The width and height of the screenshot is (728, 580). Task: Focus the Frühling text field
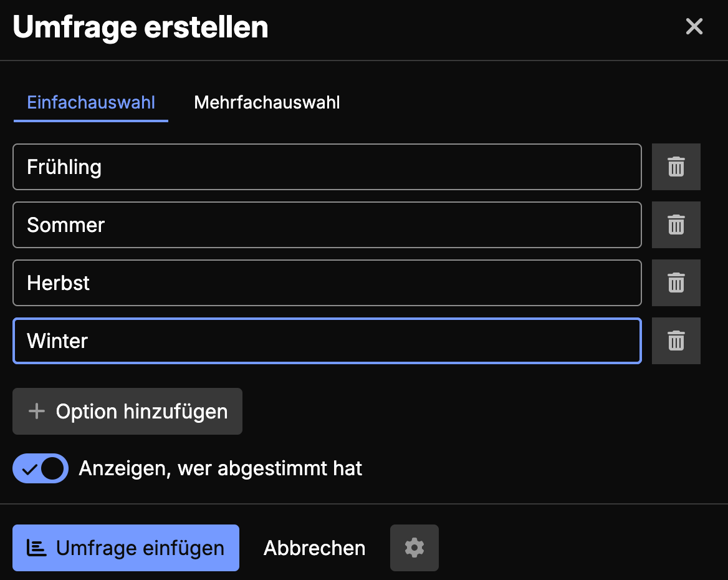click(x=327, y=167)
